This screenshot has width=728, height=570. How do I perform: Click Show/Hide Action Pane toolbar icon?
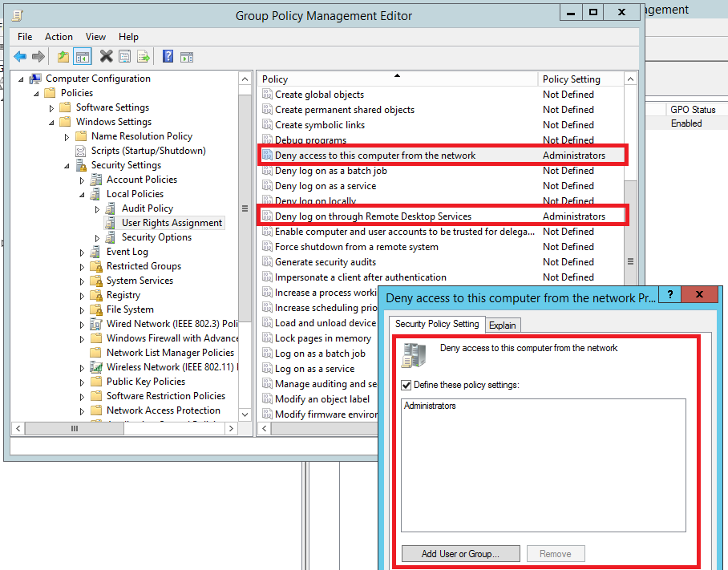coord(187,56)
